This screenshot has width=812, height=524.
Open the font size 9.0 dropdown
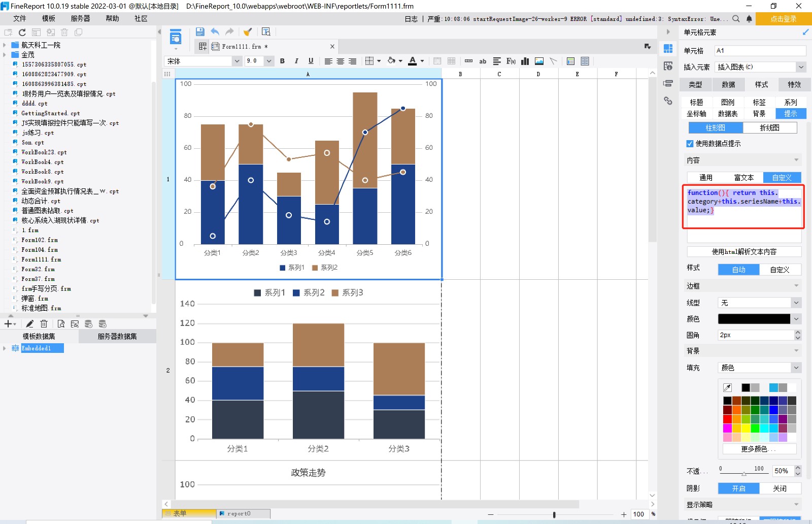click(269, 61)
